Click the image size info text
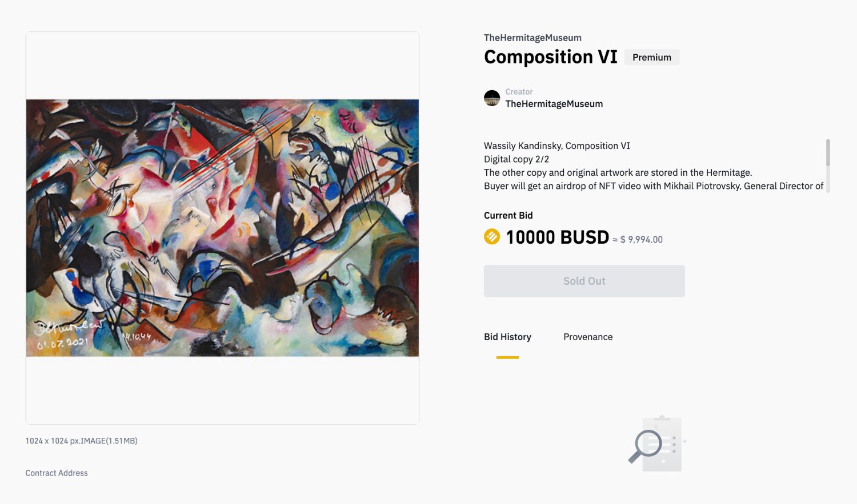Viewport: 857px width, 504px height. pos(82,441)
